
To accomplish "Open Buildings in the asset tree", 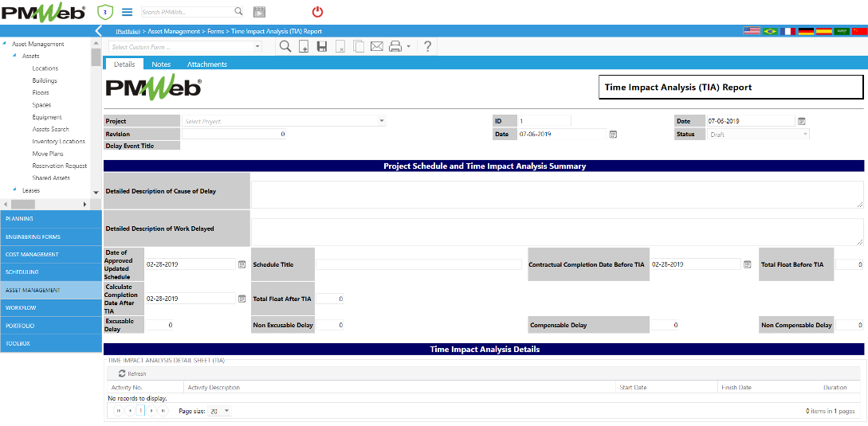I will pyautogui.click(x=45, y=80).
